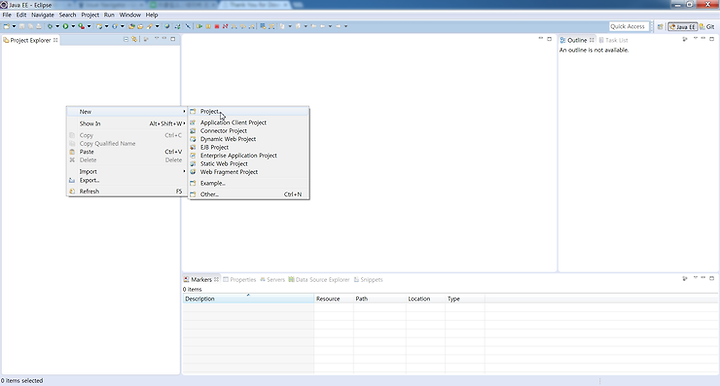Open the External Tools dropdown arrow
720x386 pixels.
coord(89,26)
